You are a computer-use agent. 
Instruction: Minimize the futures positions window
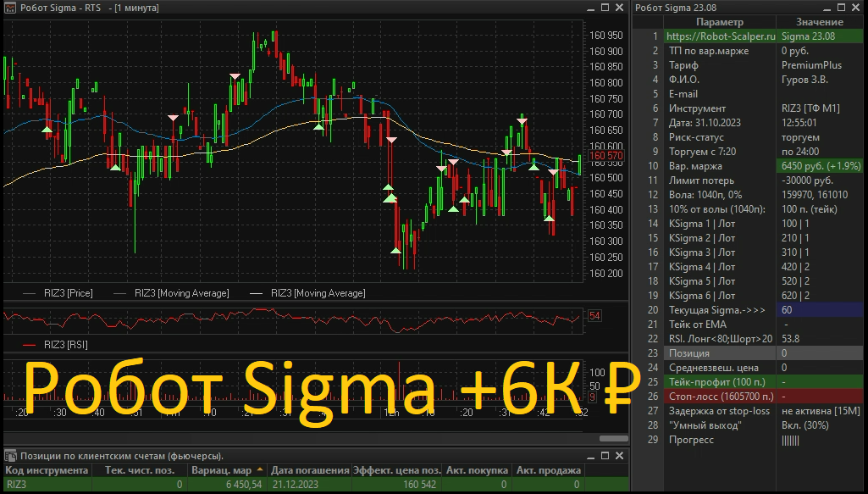590,456
